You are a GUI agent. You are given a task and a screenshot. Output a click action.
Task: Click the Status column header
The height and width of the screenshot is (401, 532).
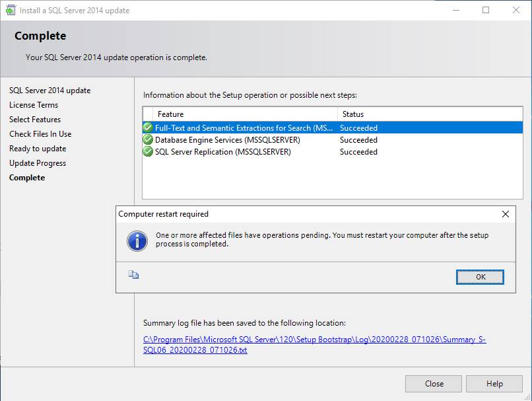point(430,114)
